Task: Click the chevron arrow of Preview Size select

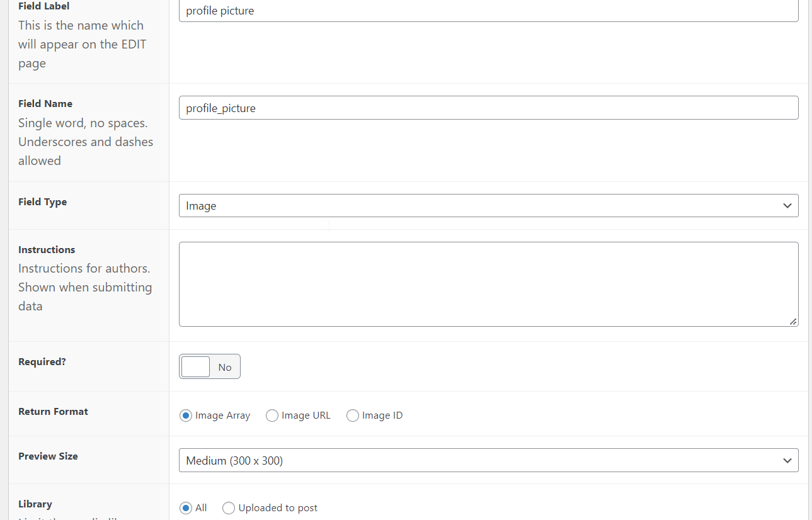Action: (787, 460)
